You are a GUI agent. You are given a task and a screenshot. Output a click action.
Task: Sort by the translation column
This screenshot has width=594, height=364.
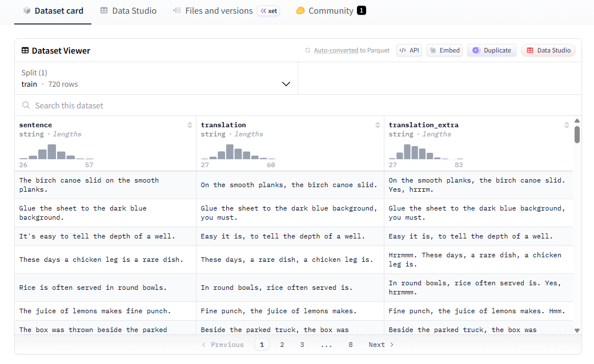click(378, 126)
